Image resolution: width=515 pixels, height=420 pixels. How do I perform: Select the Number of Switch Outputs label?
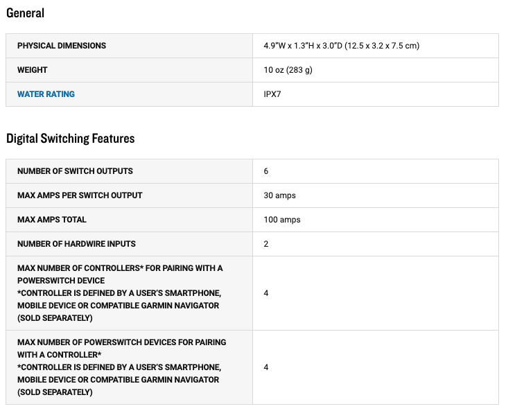coord(76,171)
